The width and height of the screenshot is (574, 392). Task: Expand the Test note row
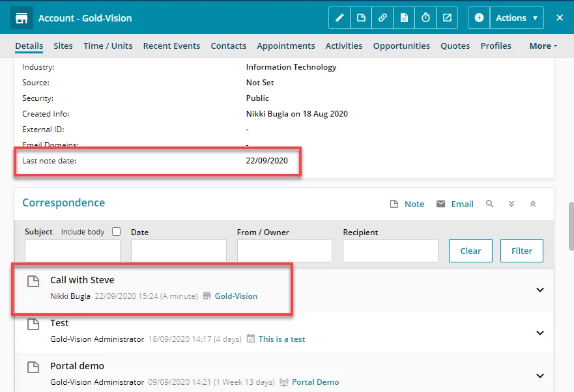pos(540,333)
